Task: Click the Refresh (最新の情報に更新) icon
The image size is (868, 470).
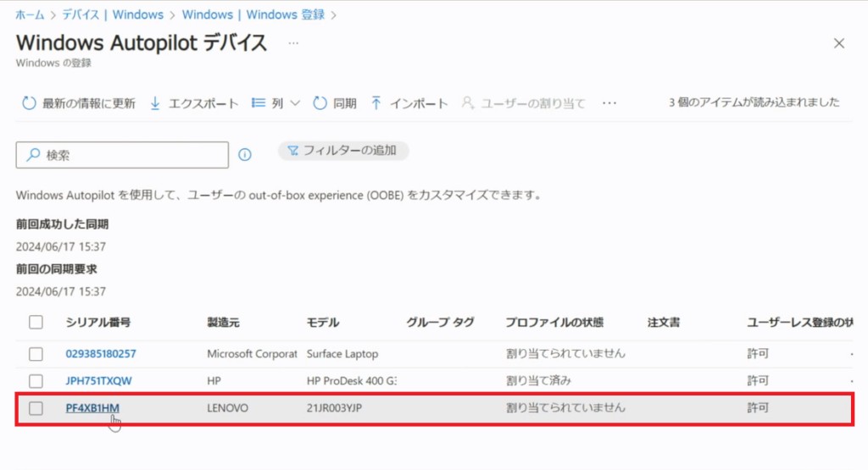Action: 29,103
